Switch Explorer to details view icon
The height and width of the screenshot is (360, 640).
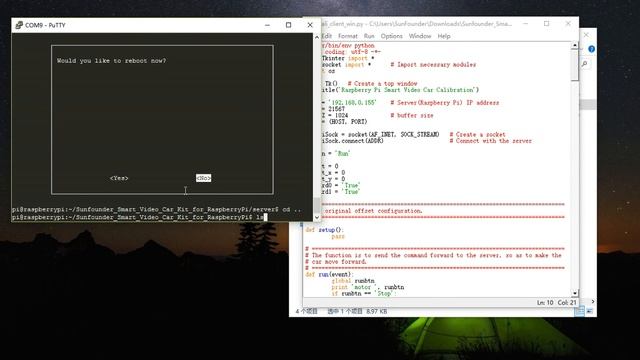click(x=580, y=311)
